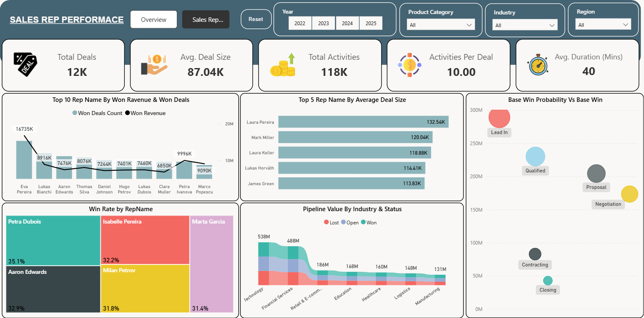This screenshot has height=318, width=644.
Task: Click the Reset button
Action: (x=256, y=19)
